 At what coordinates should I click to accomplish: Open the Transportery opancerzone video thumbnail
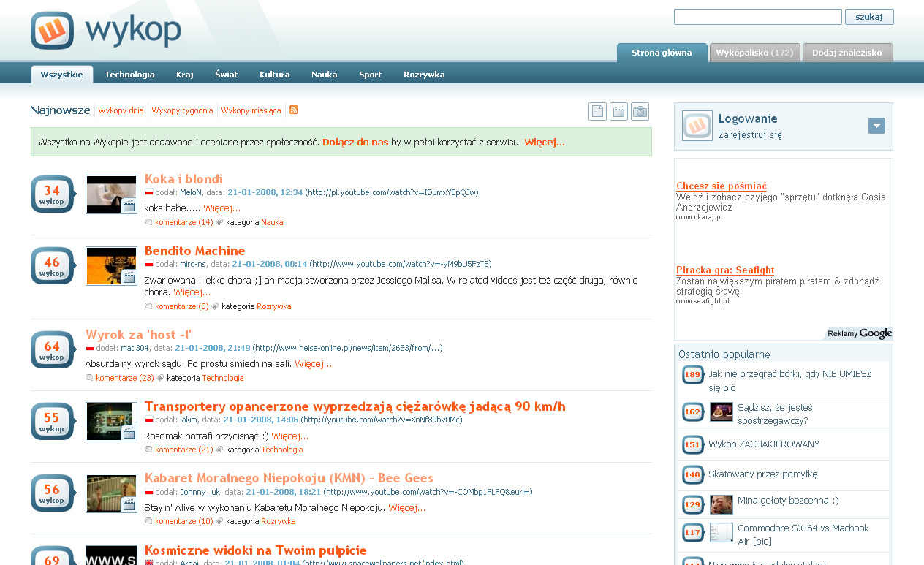[x=111, y=422]
